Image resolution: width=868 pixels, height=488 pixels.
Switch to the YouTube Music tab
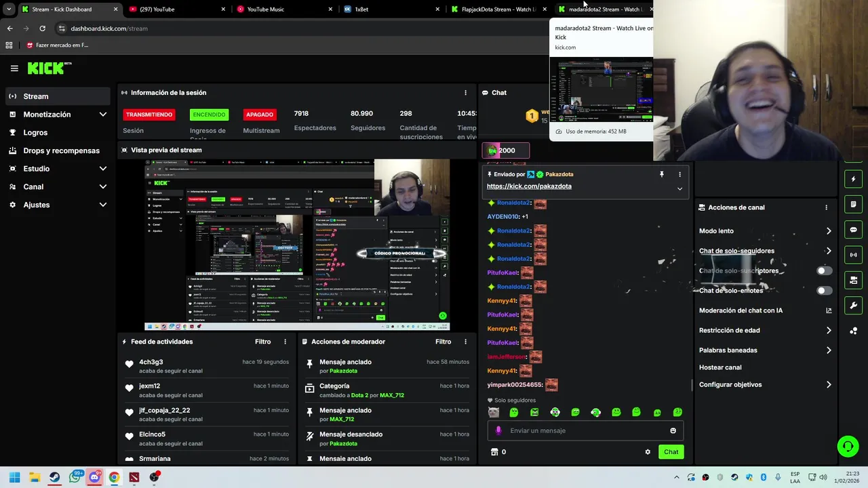tap(285, 9)
